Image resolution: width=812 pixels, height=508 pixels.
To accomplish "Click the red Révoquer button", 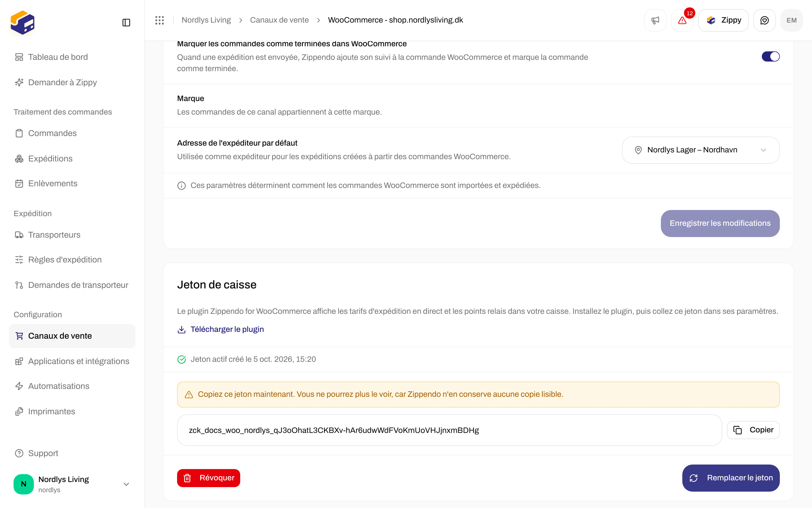I will coord(208,478).
